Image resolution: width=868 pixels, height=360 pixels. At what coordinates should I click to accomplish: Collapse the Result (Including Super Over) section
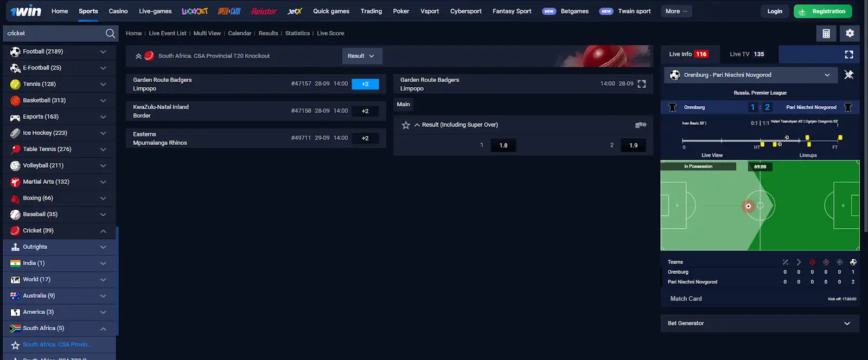pyautogui.click(x=417, y=125)
